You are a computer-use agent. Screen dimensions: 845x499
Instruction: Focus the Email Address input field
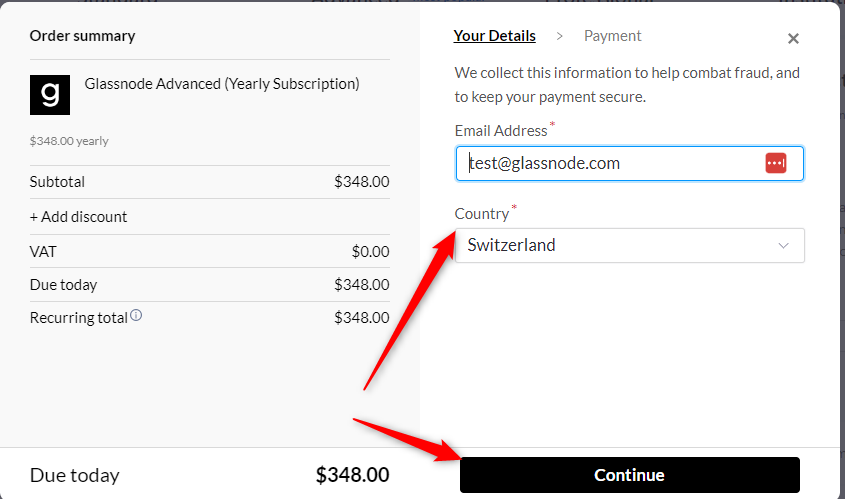(x=610, y=163)
